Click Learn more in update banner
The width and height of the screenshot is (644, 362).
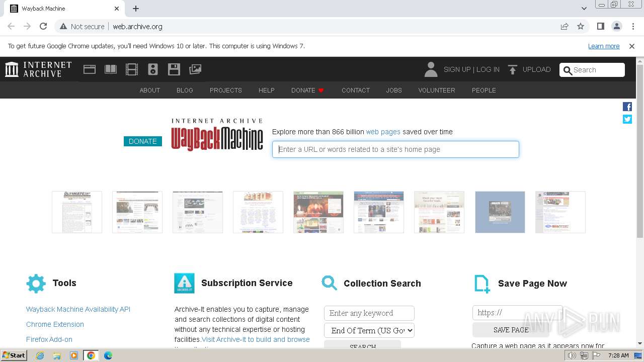(x=604, y=46)
